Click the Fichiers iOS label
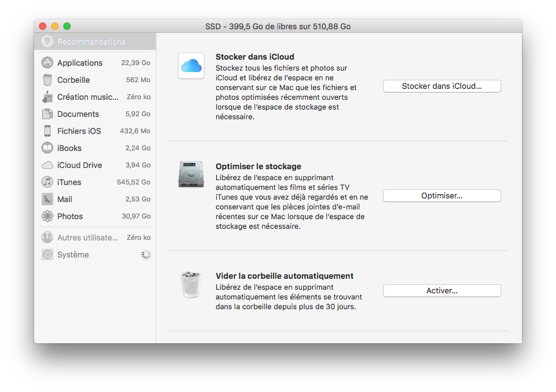This screenshot has width=556, height=392. [x=79, y=131]
